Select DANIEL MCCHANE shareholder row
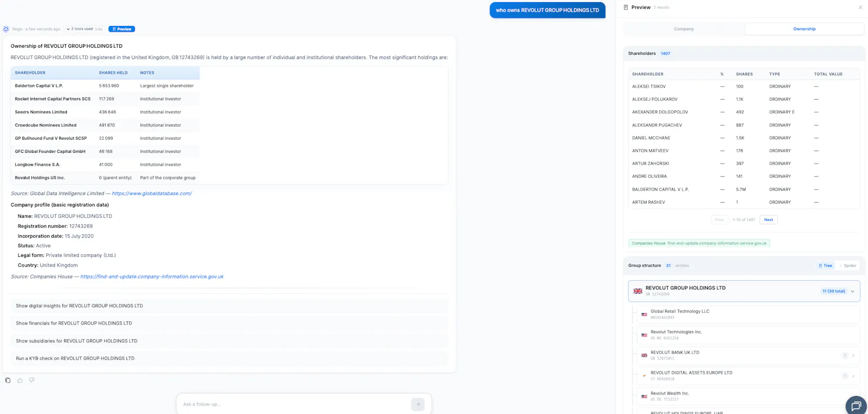This screenshot has width=868, height=414. [x=744, y=138]
